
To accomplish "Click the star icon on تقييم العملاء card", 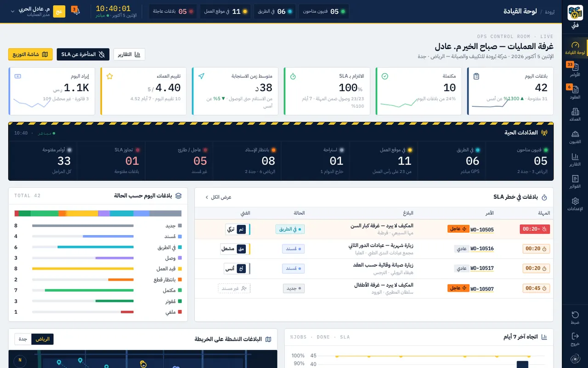I will point(109,76).
